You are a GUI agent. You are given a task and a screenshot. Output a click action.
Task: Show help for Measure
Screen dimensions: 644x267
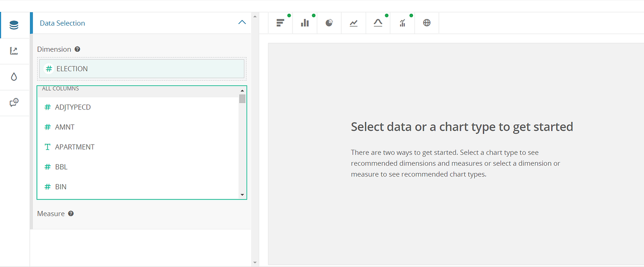pos(71,213)
